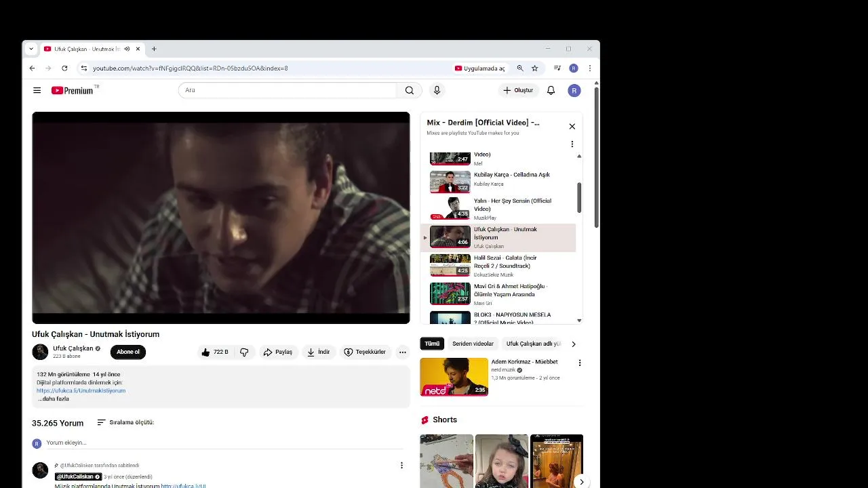868x488 pixels.
Task: Click Uygulamada aç in address bar
Action: [480, 68]
